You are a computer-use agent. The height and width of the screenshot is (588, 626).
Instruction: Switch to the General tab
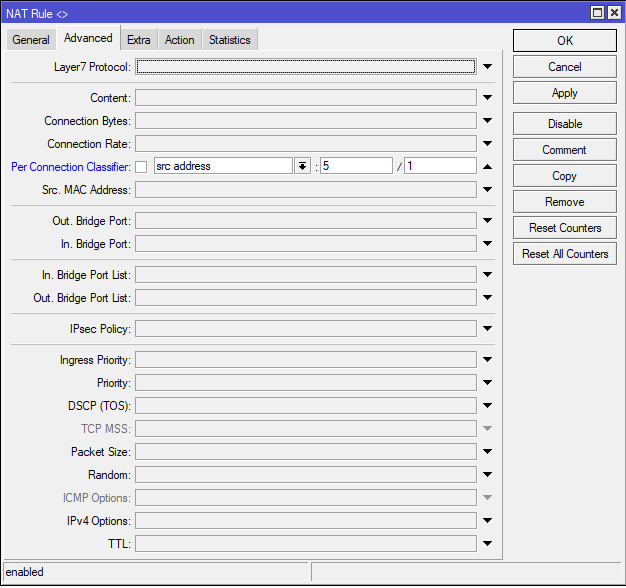click(x=31, y=40)
